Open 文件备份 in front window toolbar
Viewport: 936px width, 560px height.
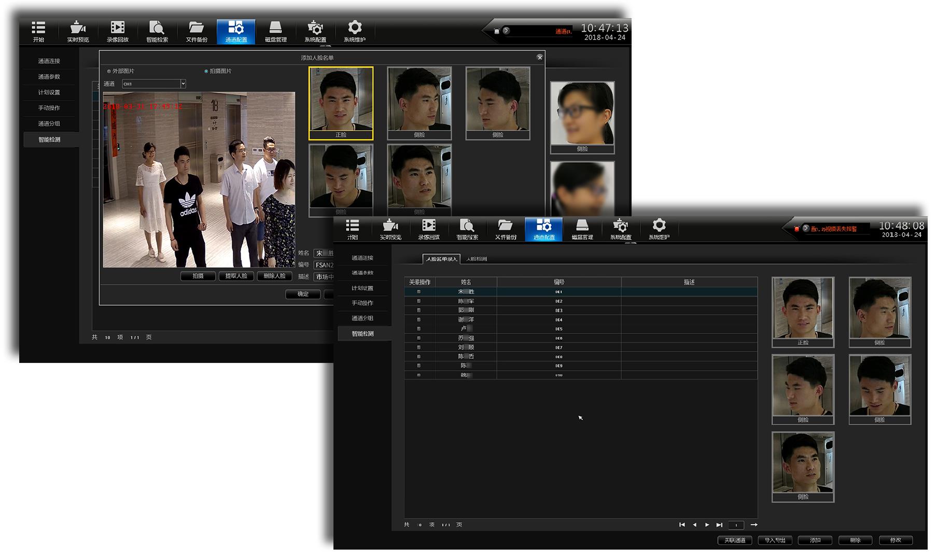coord(506,229)
